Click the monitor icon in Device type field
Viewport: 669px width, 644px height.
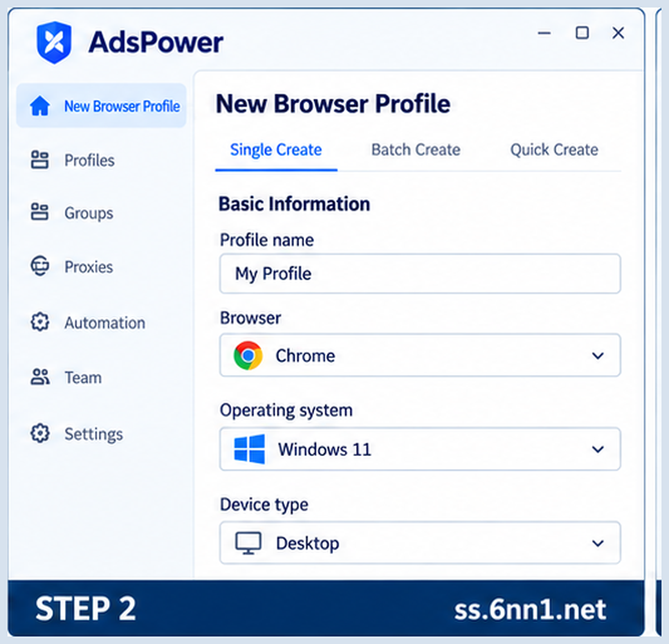(248, 543)
